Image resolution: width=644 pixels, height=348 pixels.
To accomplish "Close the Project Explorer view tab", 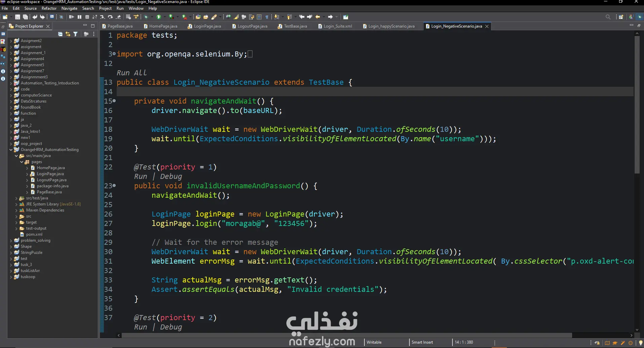I will coord(48,26).
